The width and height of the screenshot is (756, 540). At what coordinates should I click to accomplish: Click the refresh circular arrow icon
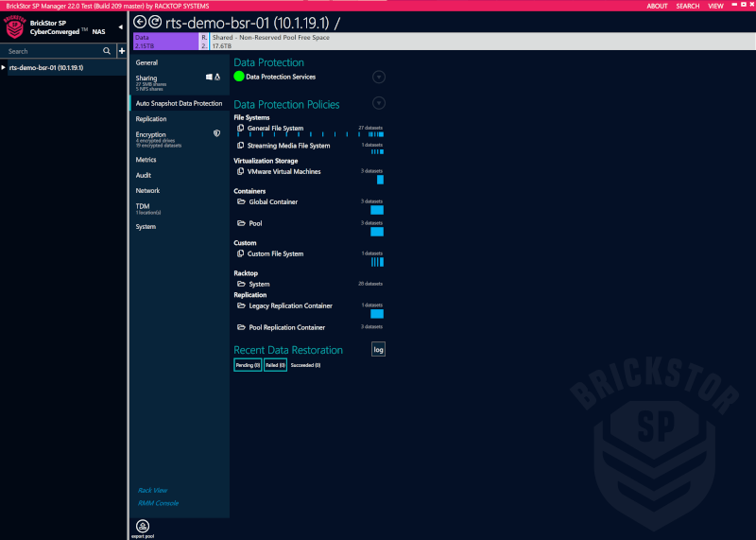click(155, 22)
